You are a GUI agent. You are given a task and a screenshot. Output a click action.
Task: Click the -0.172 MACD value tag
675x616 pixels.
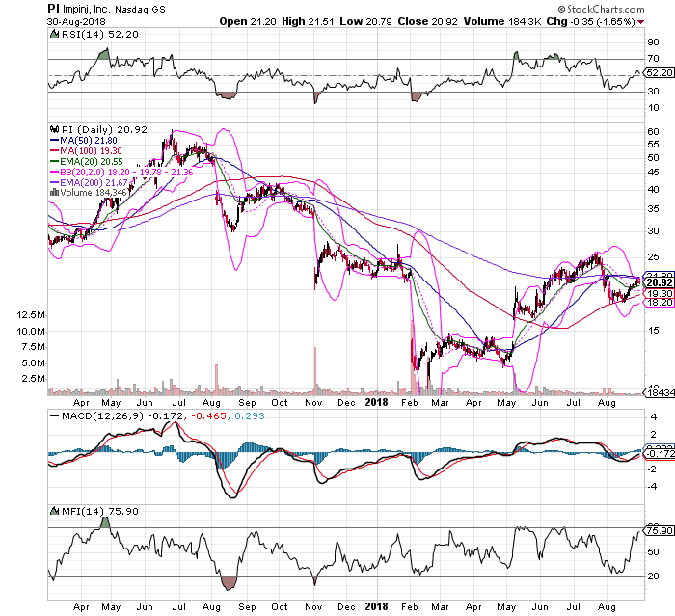[659, 454]
